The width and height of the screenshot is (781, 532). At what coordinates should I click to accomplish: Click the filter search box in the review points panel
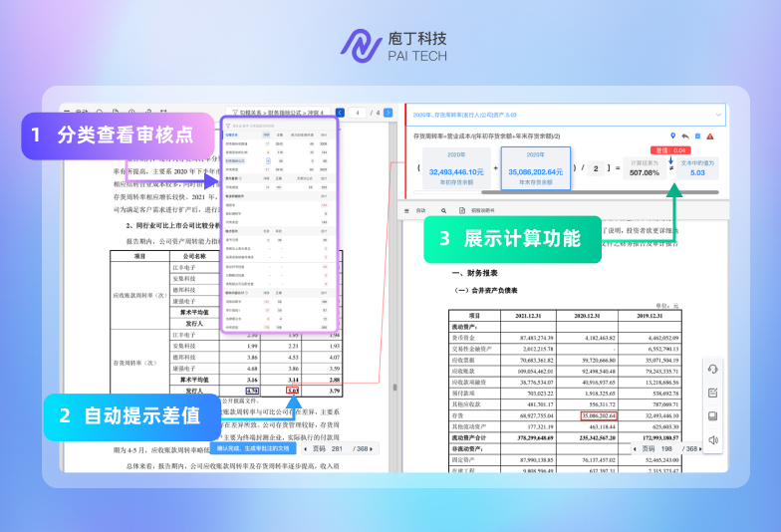tap(279, 126)
